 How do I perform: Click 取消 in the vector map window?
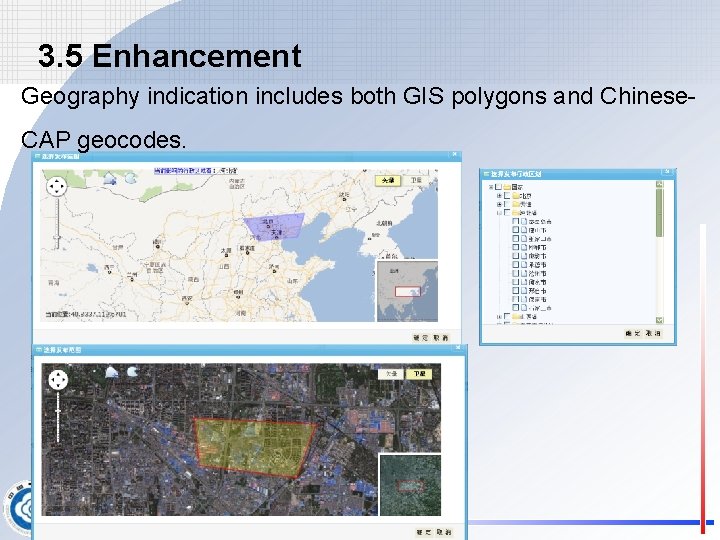click(441, 338)
